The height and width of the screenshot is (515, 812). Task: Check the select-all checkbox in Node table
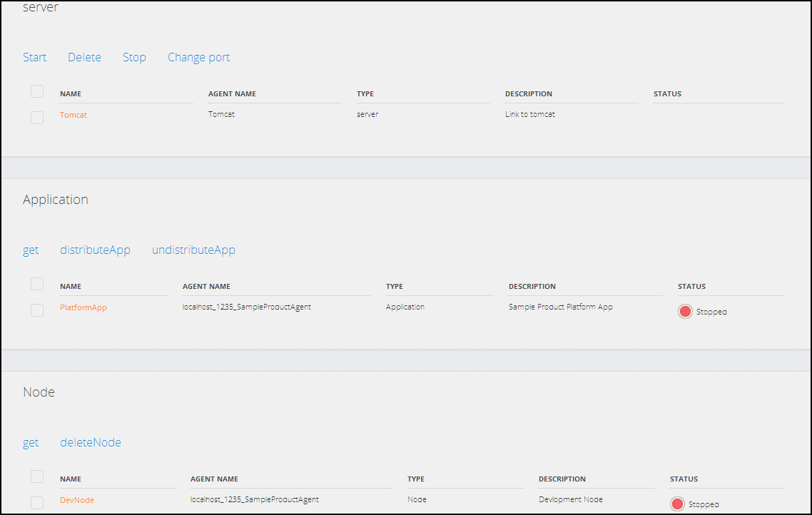36,476
